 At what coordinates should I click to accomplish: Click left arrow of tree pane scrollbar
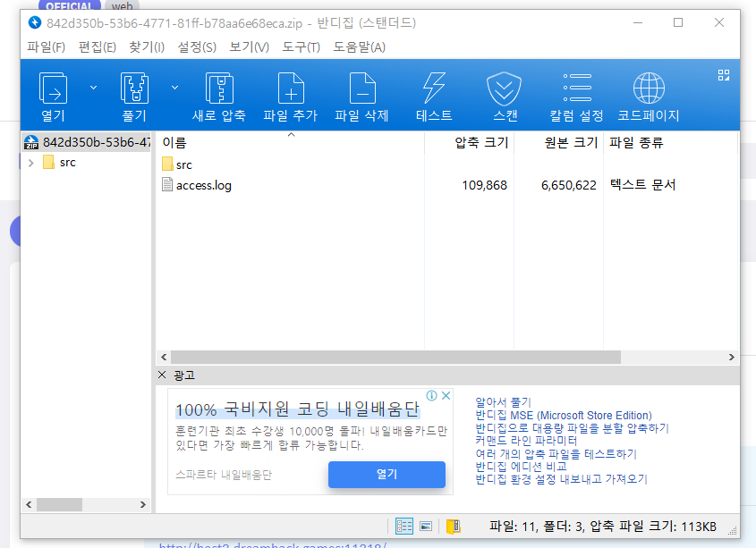[x=29, y=504]
